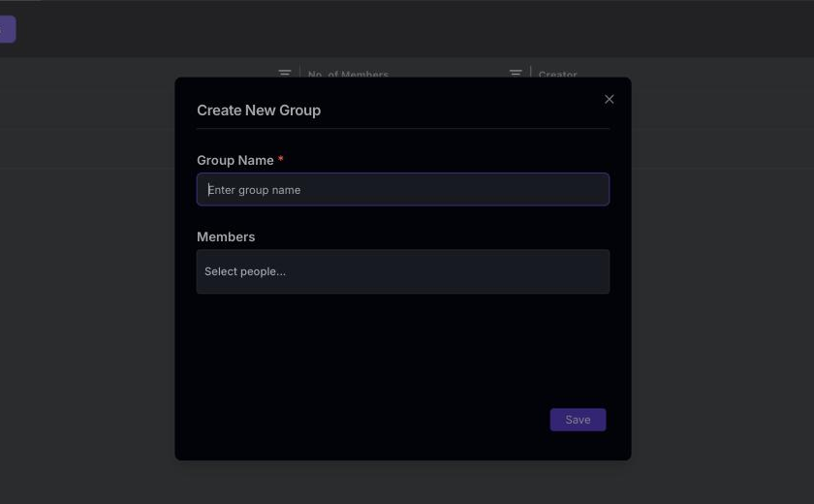
Task: Click the divider line under dialog title
Action: 403,128
